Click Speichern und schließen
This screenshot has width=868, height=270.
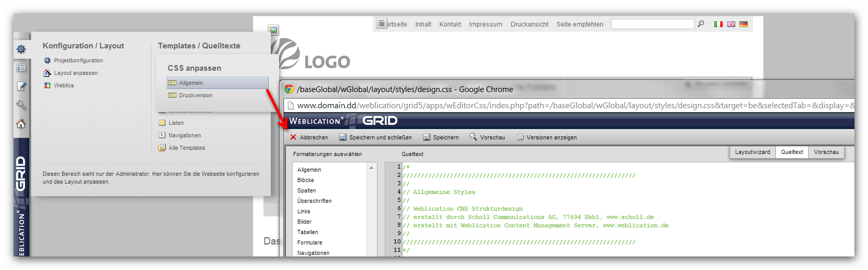coord(375,137)
